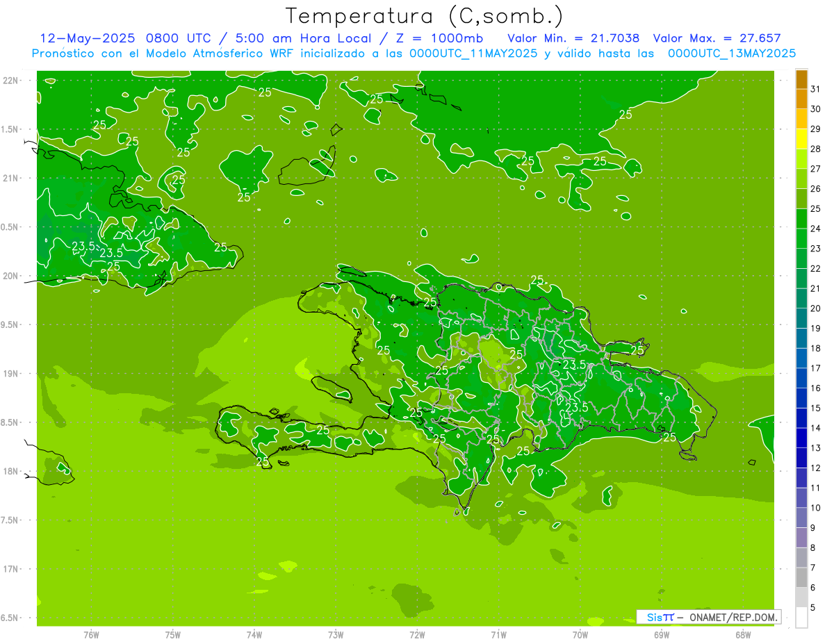
Task: Click the blue legend band between 14 and 15
Action: point(801,418)
